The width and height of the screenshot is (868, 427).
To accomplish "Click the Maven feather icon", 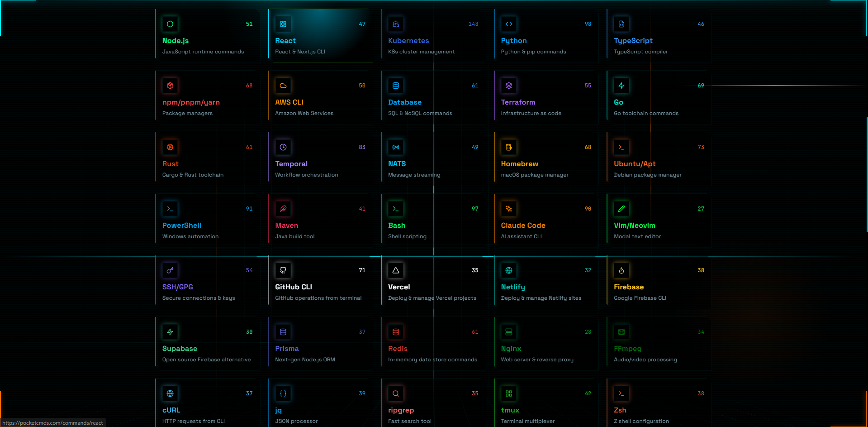I will click(283, 209).
